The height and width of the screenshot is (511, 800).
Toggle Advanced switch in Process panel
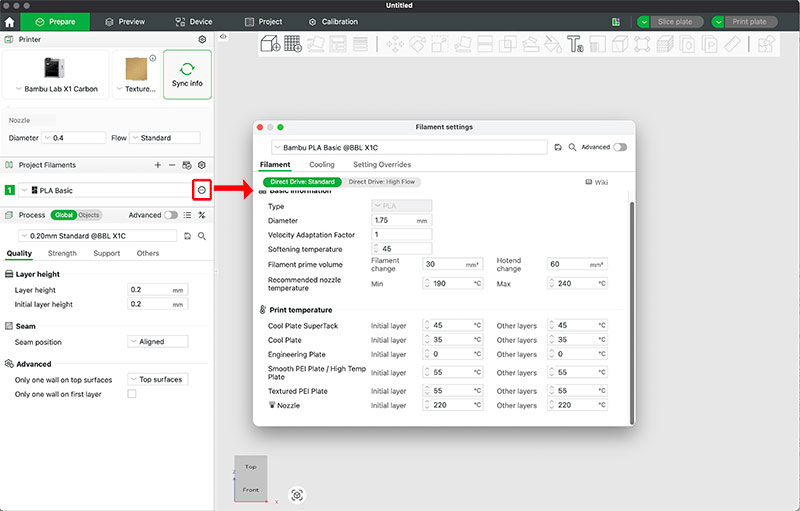[171, 215]
